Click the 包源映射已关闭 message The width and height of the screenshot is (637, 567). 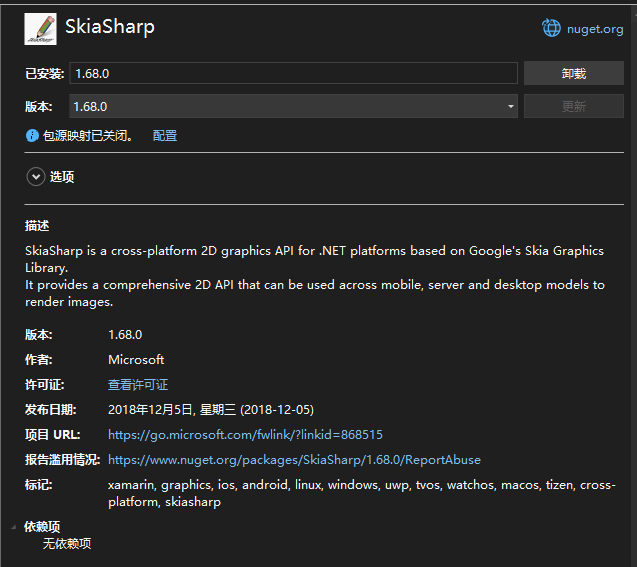click(x=88, y=136)
